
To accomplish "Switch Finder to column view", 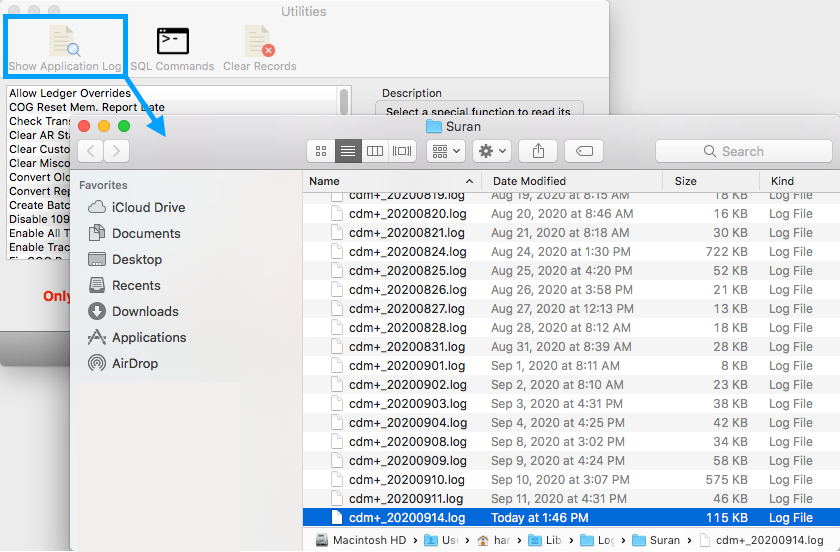I will [x=375, y=151].
